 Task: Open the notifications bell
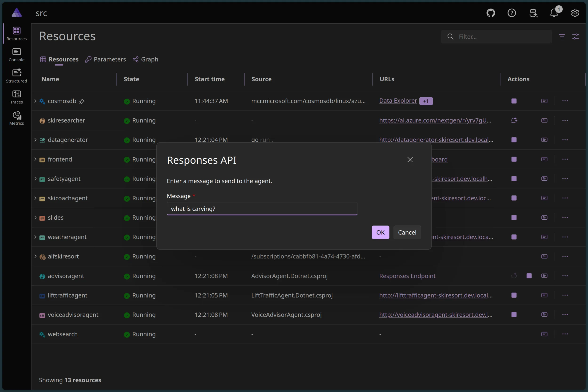pos(554,12)
